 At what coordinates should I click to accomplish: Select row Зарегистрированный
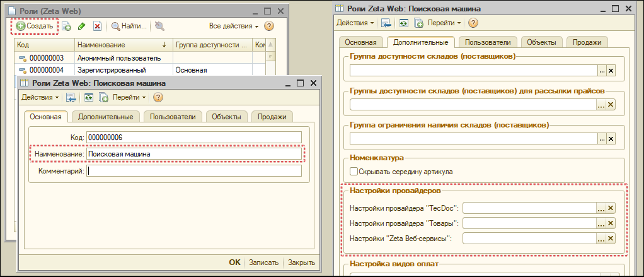(x=112, y=70)
